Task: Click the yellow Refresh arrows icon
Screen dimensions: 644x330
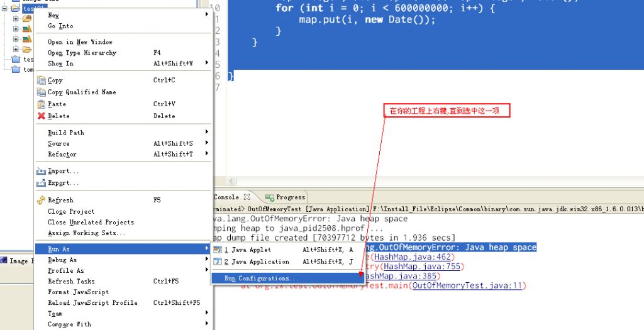Action: (x=41, y=201)
